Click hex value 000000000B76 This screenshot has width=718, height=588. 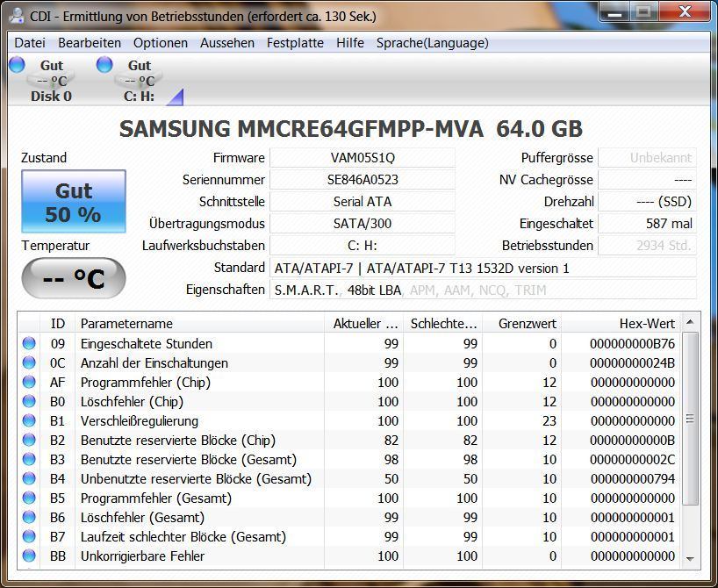click(x=632, y=343)
